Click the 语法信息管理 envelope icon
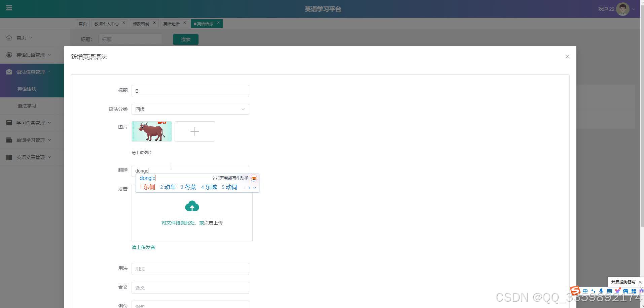 click(x=9, y=72)
